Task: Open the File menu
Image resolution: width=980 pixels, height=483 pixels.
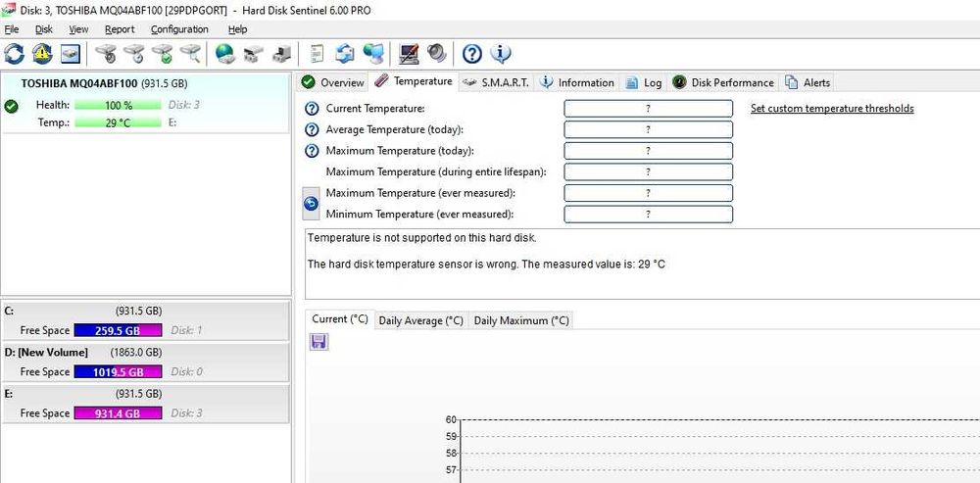Action: (x=11, y=29)
